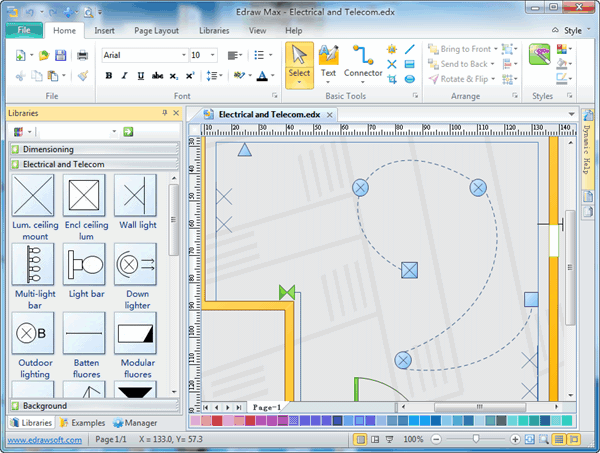Open the Arial font name dropdown
The image size is (600, 453).
(x=182, y=55)
